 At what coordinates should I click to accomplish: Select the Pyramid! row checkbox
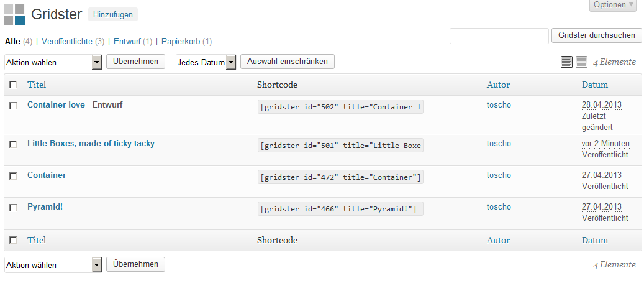pos(13,208)
